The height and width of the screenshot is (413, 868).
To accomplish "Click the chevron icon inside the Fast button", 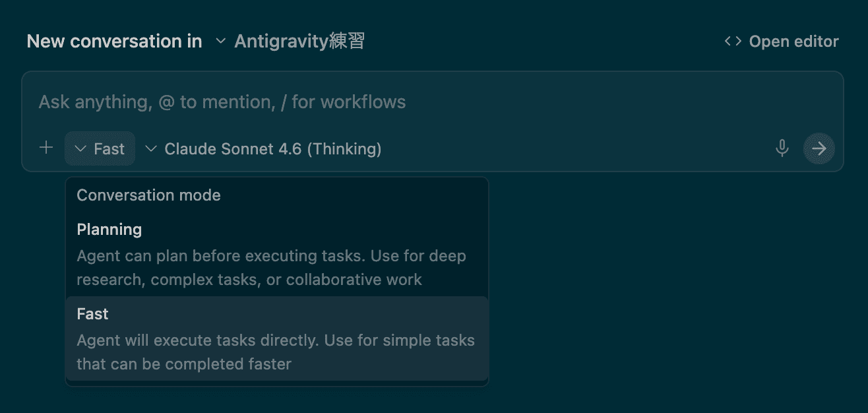I will tap(81, 149).
